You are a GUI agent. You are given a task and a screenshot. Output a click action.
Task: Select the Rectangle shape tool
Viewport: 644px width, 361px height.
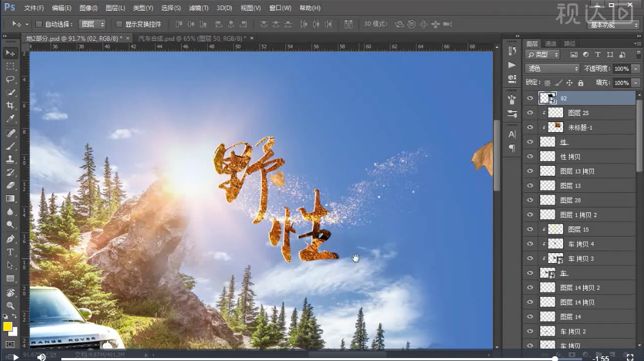[10, 278]
